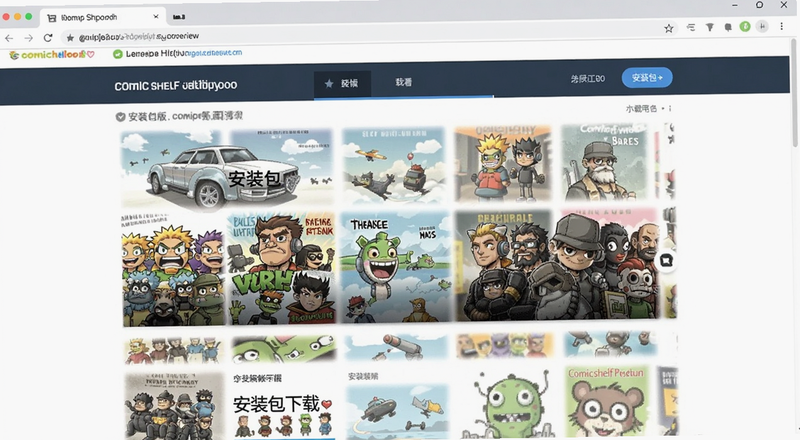Open the 安装包下载 banner with heart
800x440 pixels.
(x=283, y=414)
